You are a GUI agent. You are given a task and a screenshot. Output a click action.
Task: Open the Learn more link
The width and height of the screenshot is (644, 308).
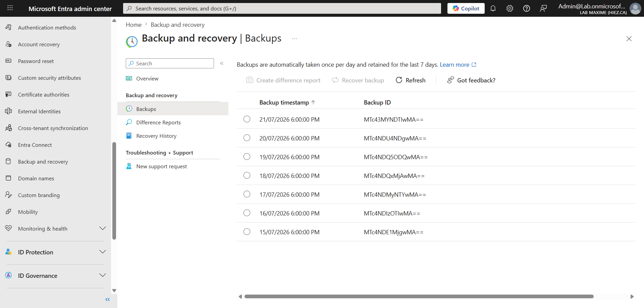pos(458,65)
